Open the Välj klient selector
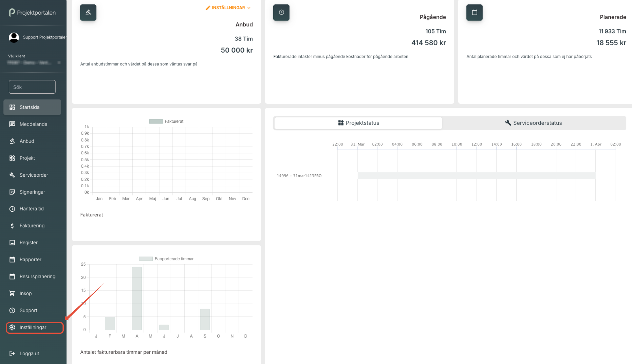 pyautogui.click(x=34, y=63)
